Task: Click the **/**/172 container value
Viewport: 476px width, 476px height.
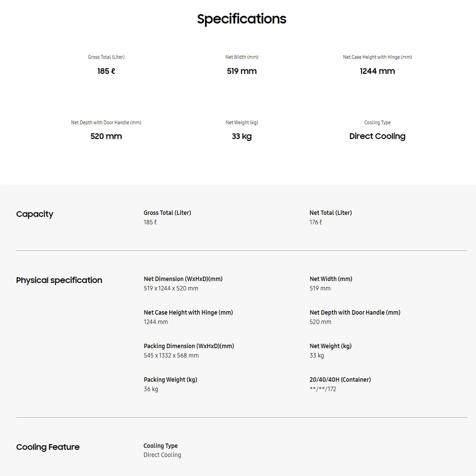Action: coord(323,389)
